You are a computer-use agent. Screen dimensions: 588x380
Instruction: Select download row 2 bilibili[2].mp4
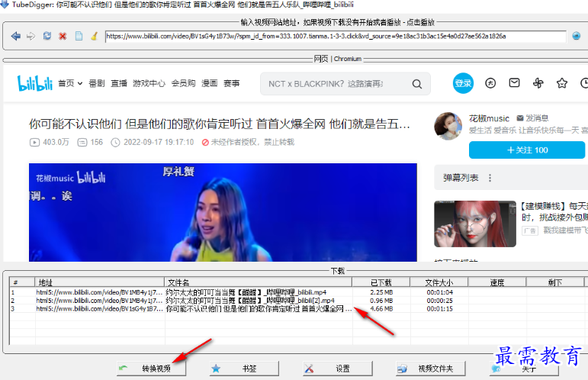pyautogui.click(x=296, y=301)
